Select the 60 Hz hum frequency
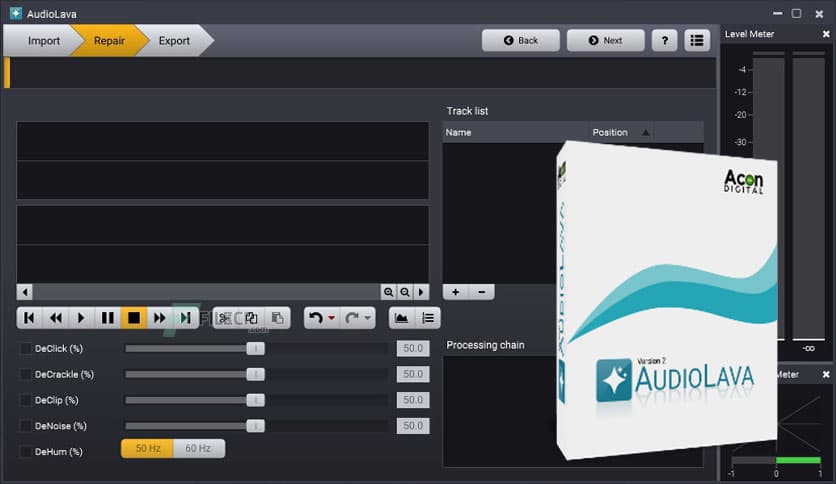This screenshot has height=484, width=836. pos(198,448)
